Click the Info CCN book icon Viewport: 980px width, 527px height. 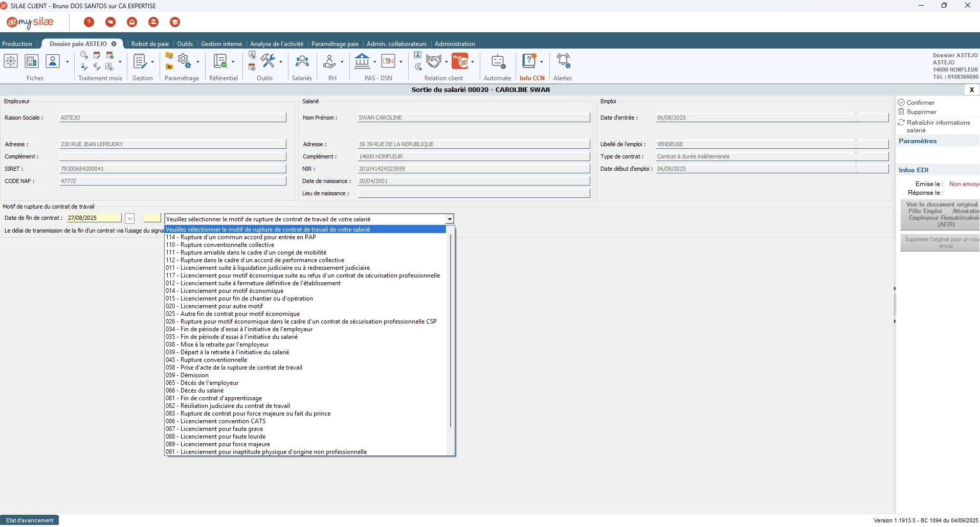528,62
